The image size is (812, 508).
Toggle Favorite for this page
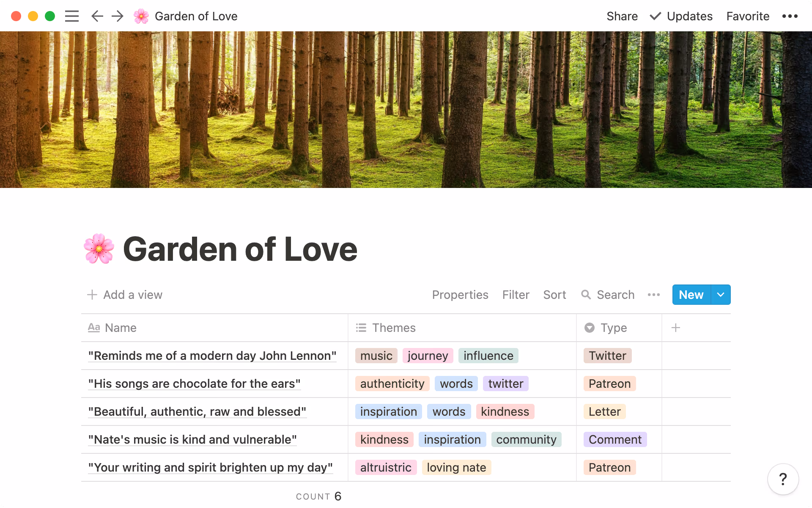[748, 16]
